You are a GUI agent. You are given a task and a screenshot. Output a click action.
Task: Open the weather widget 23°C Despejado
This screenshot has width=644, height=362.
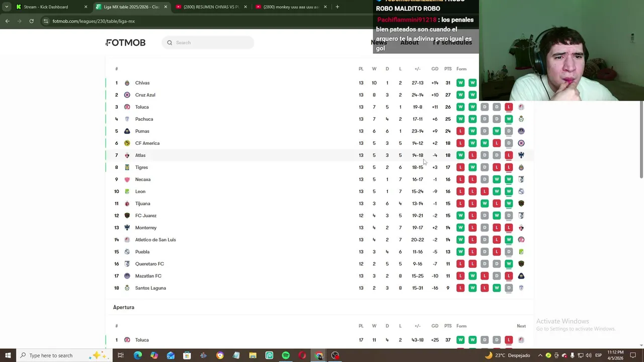tap(508, 355)
